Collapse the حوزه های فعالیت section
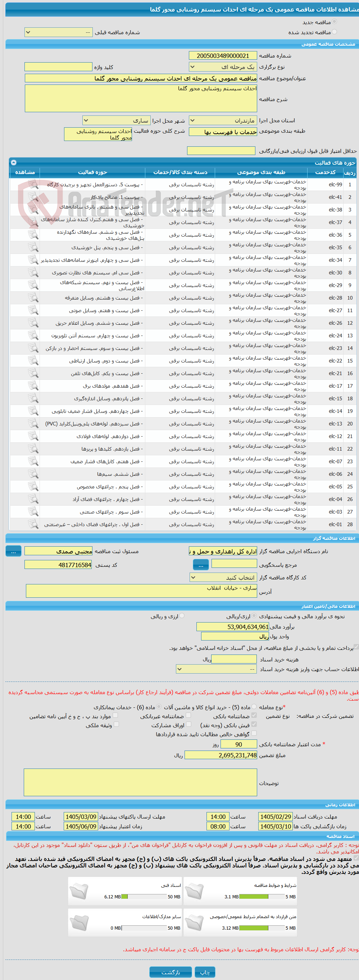 coord(14,163)
